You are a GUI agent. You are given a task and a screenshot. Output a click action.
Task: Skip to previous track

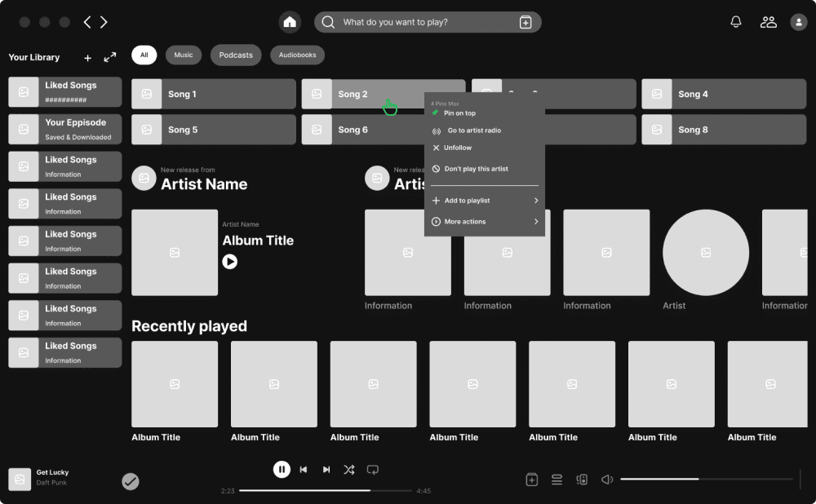pos(304,470)
